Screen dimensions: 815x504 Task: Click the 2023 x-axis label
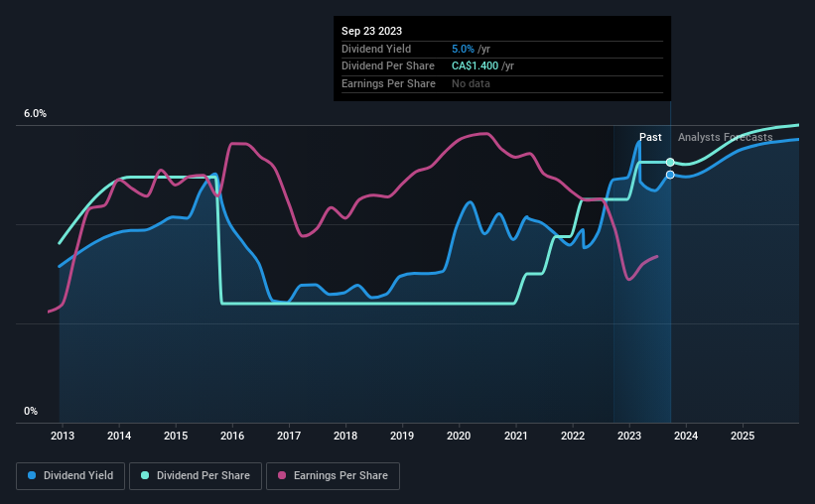629,436
